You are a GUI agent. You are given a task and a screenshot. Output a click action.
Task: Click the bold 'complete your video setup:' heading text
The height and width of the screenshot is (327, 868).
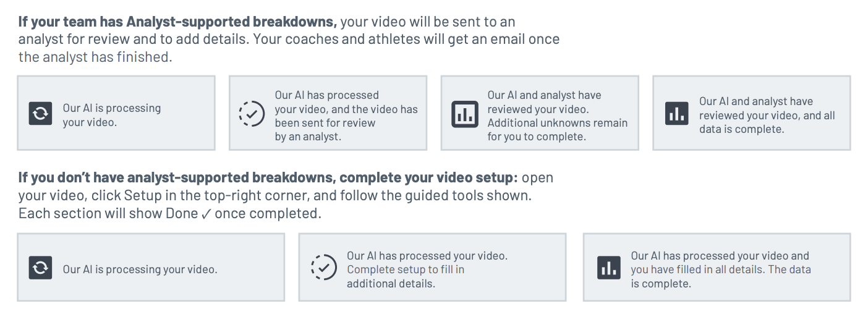(428, 177)
